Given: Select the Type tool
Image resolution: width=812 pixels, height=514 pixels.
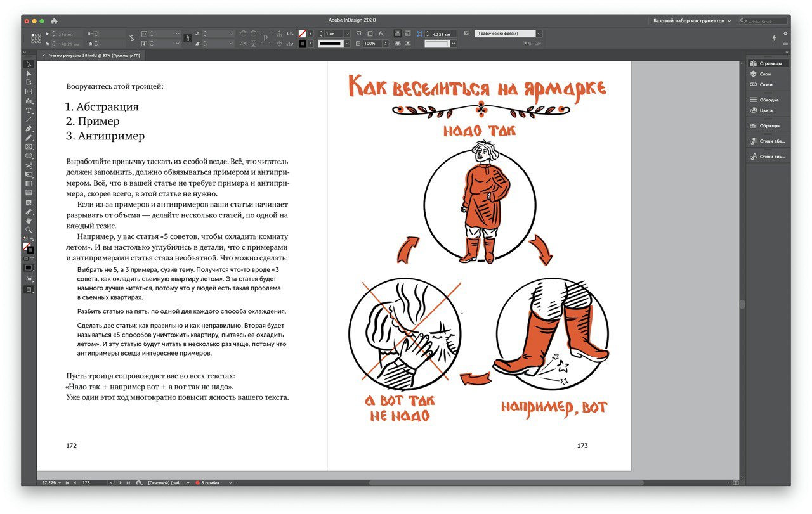Looking at the screenshot, I should click(29, 110).
